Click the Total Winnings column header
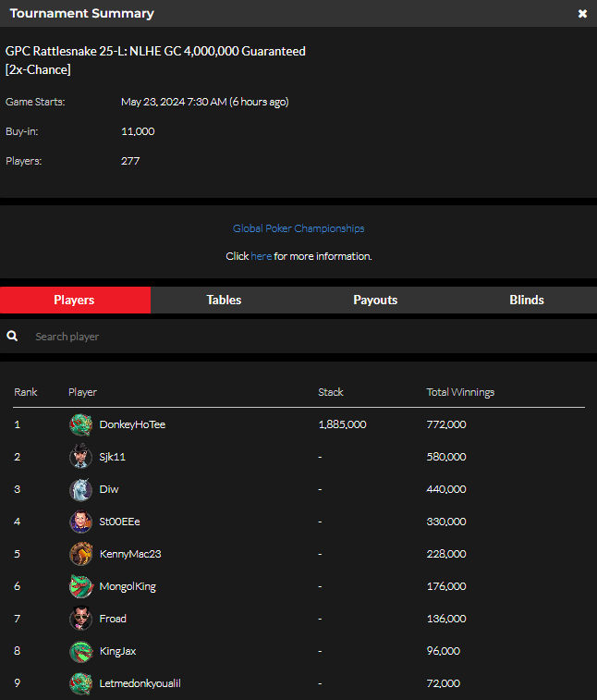Screen dimensions: 597x700 tap(460, 392)
